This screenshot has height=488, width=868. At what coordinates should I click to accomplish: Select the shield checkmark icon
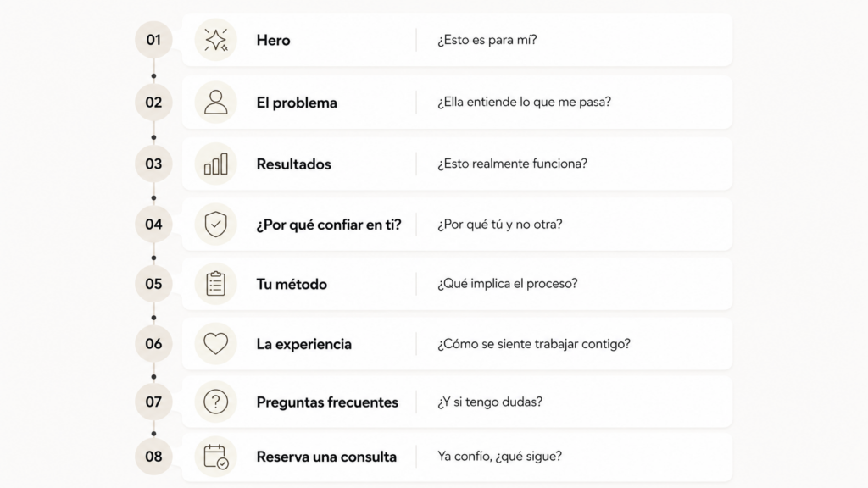click(216, 224)
